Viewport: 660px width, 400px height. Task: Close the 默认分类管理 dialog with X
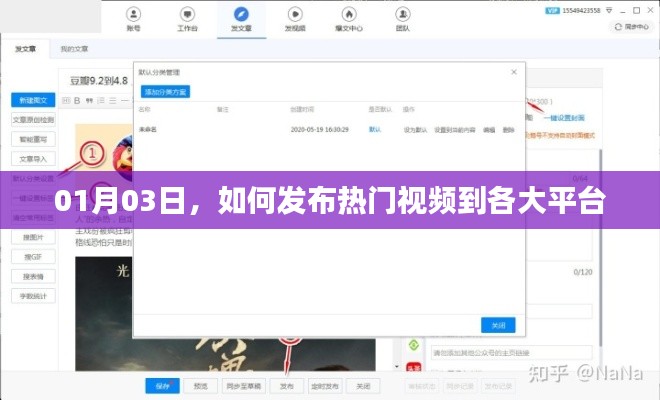coord(514,73)
